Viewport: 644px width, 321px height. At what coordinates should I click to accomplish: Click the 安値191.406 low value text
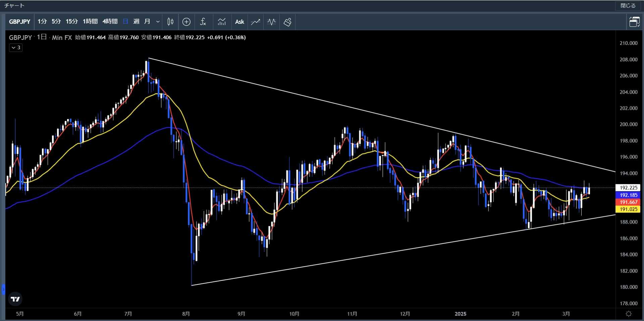pyautogui.click(x=156, y=38)
